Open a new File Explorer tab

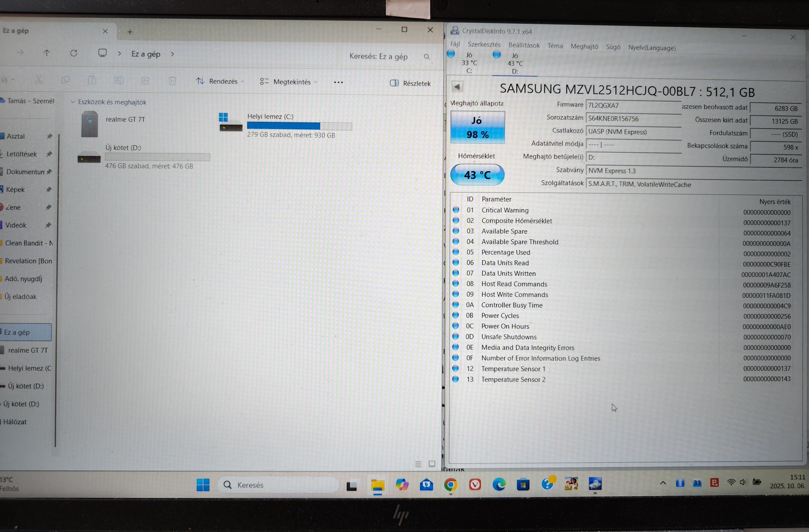coord(130,32)
